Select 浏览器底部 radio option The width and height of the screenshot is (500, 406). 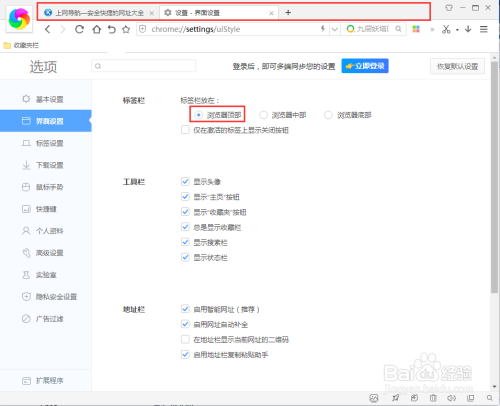(x=328, y=115)
